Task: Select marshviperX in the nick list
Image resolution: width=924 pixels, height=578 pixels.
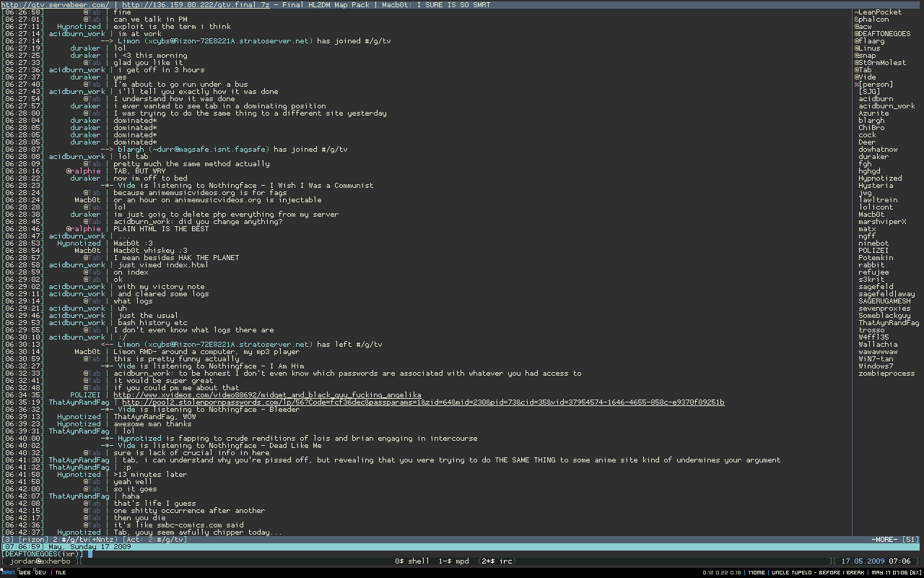Action: point(882,221)
